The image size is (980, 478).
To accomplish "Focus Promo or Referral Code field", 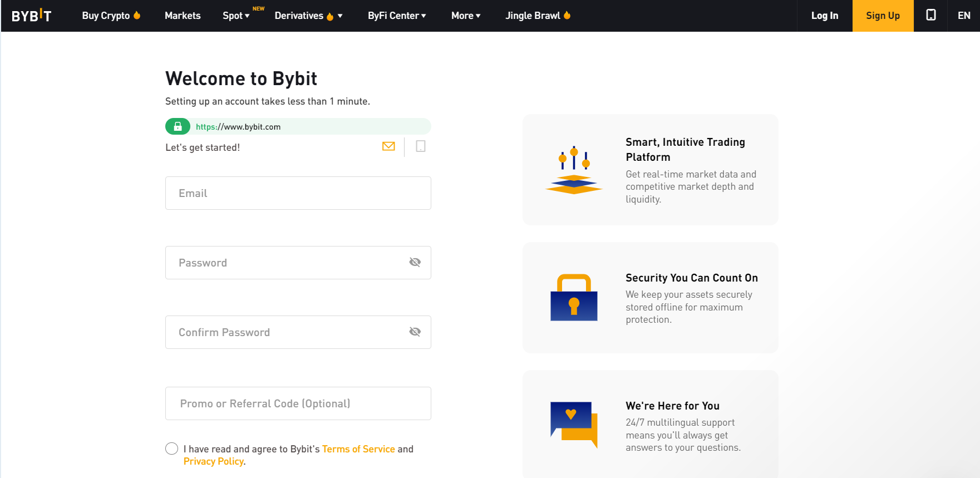I will [298, 403].
